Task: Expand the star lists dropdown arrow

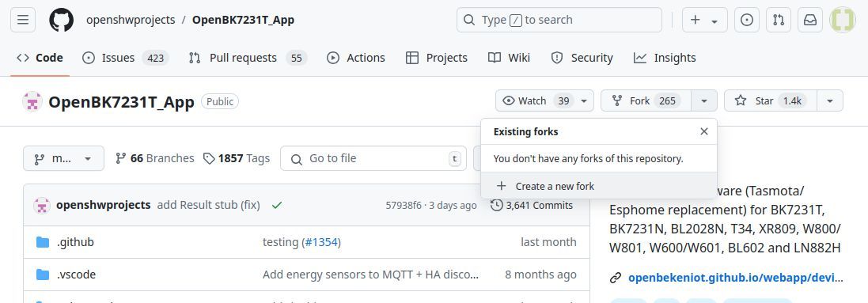Action: [830, 100]
